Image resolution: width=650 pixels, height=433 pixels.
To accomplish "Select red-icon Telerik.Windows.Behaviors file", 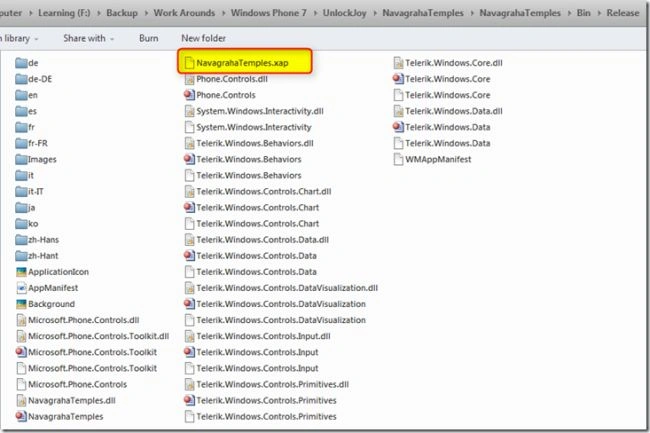I will pyautogui.click(x=243, y=160).
